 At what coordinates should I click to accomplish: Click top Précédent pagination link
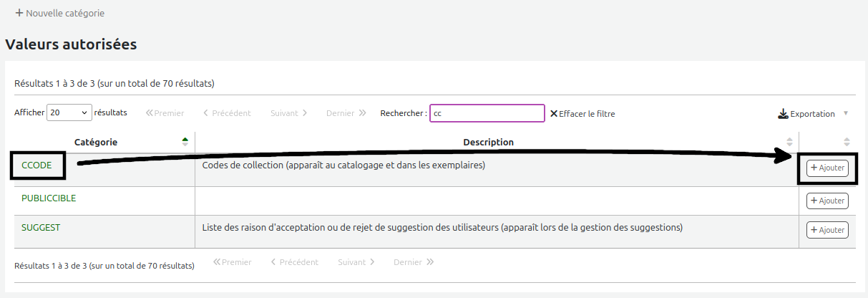pos(227,113)
